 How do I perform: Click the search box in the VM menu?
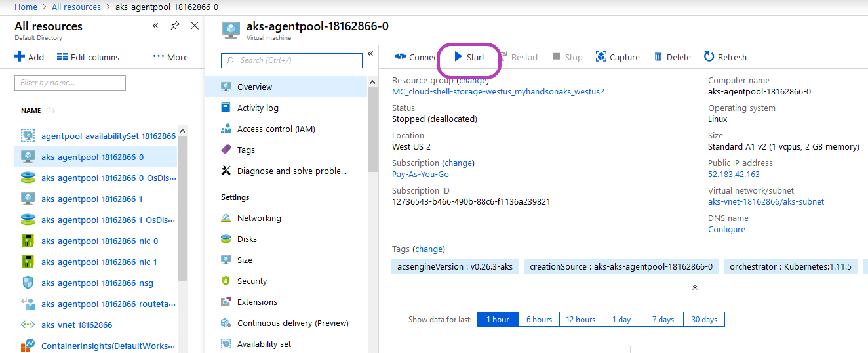click(x=292, y=60)
